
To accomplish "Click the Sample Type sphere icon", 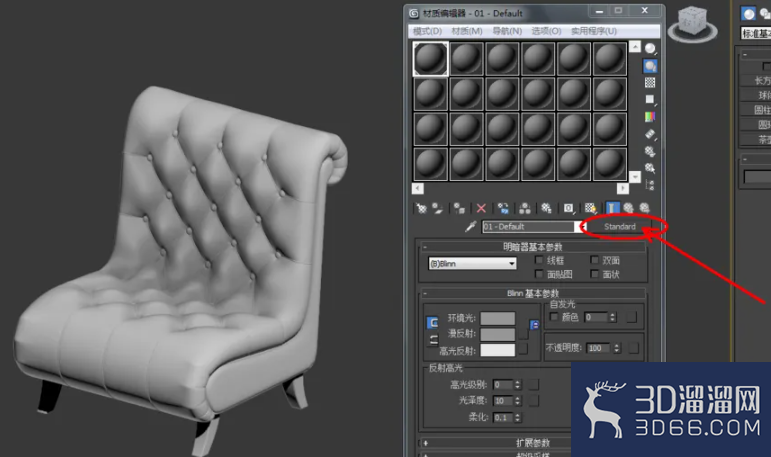I will pyautogui.click(x=650, y=48).
